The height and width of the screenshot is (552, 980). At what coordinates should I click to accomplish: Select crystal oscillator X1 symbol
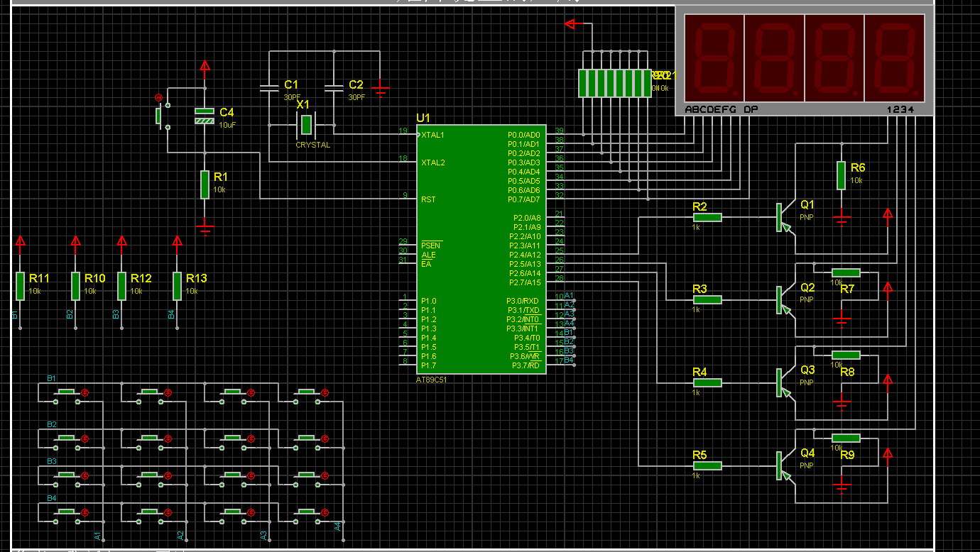coord(305,125)
